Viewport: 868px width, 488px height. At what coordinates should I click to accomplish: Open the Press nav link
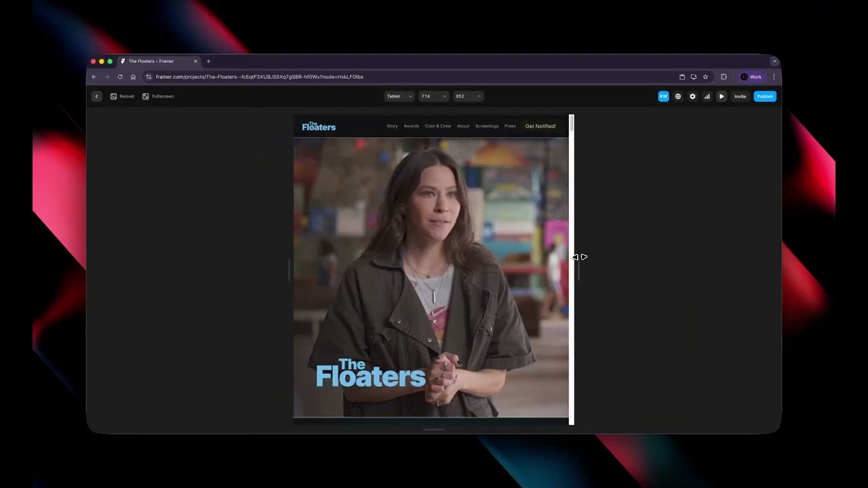tap(510, 126)
